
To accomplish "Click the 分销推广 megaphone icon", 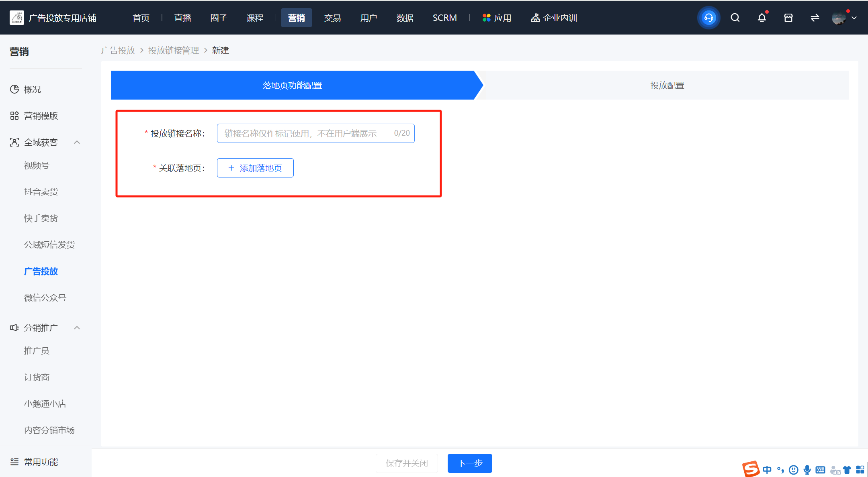I will (x=14, y=328).
